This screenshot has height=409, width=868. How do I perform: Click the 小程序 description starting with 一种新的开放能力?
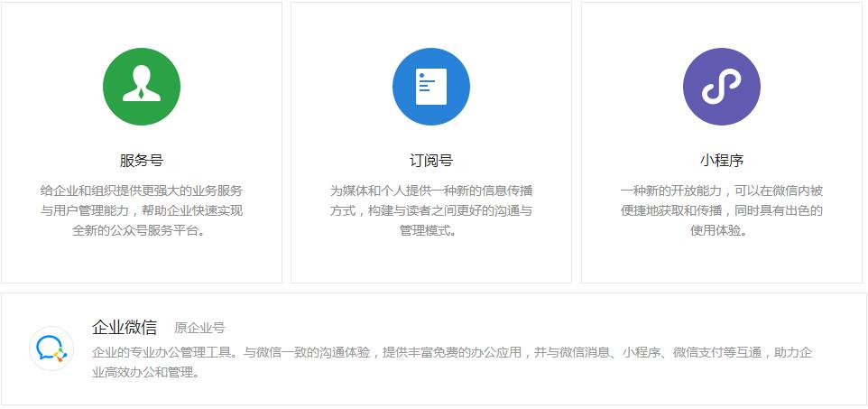tap(721, 191)
